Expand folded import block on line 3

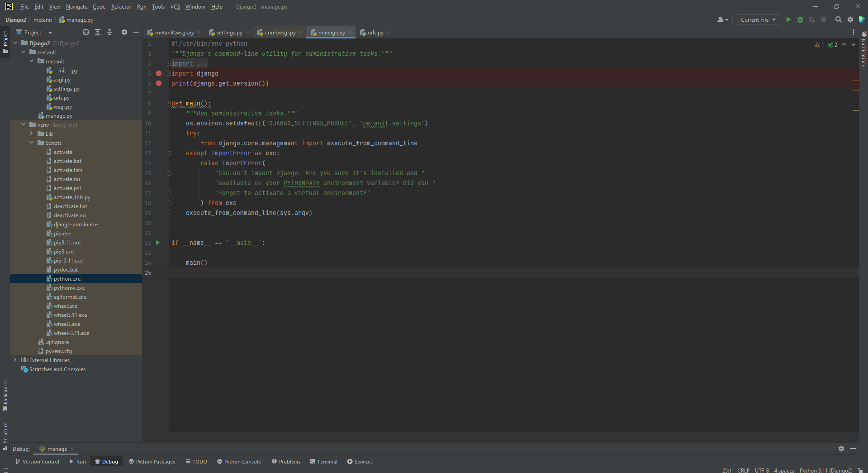click(x=169, y=63)
